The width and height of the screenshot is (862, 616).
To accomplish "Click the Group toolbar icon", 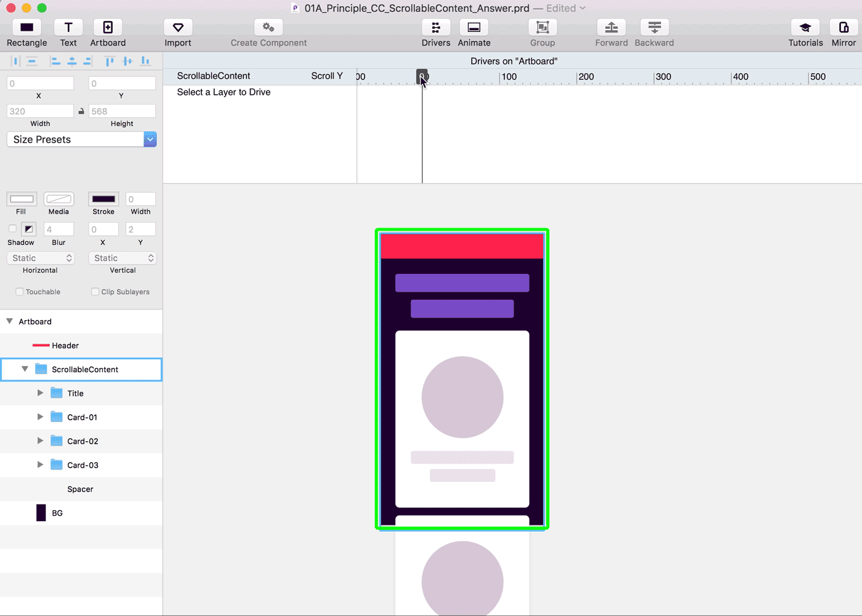I will (x=542, y=28).
